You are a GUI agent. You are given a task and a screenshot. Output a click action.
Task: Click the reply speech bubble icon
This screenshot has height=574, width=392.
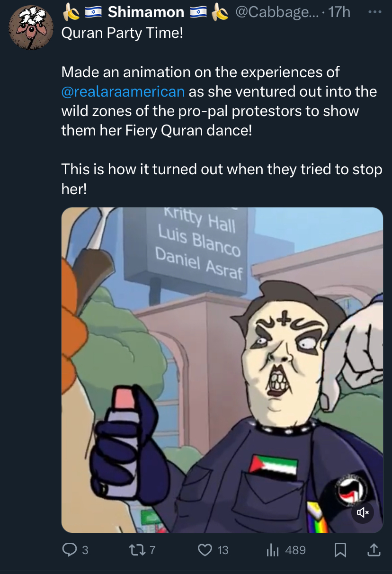(70, 549)
